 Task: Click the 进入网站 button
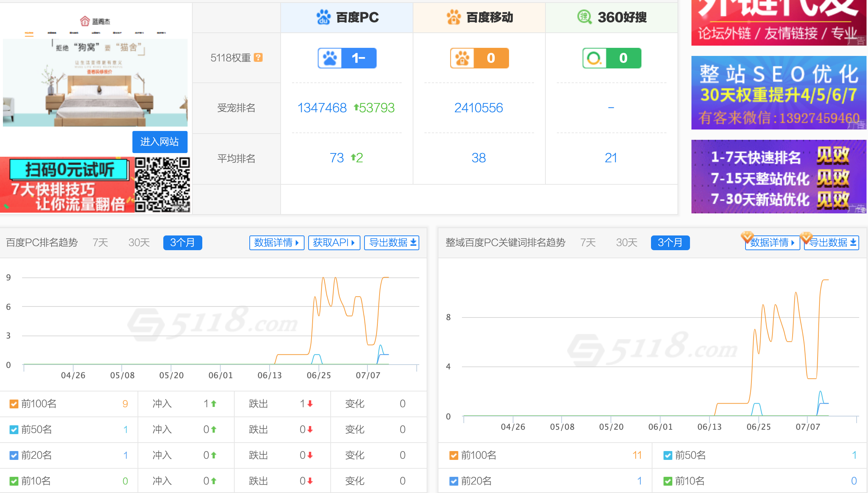pos(160,142)
